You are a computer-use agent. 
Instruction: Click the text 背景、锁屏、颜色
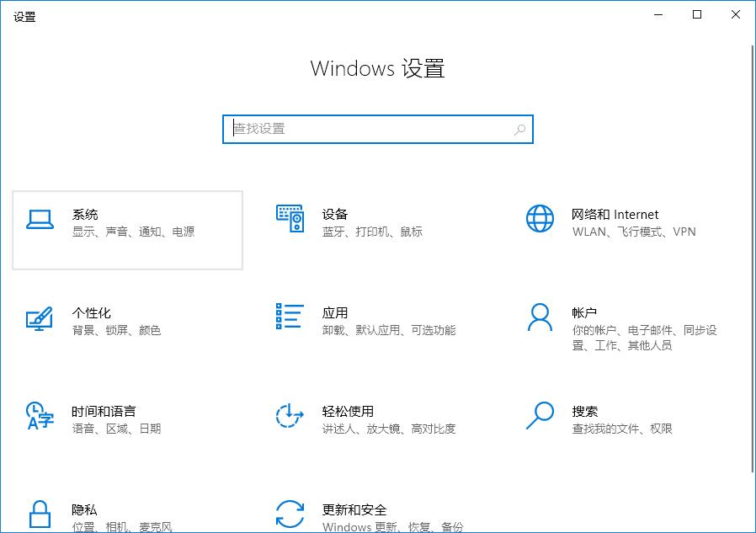[116, 330]
